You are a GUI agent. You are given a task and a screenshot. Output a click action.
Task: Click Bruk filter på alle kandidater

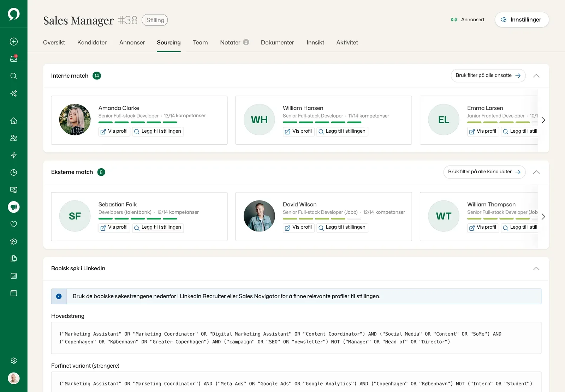pyautogui.click(x=484, y=172)
